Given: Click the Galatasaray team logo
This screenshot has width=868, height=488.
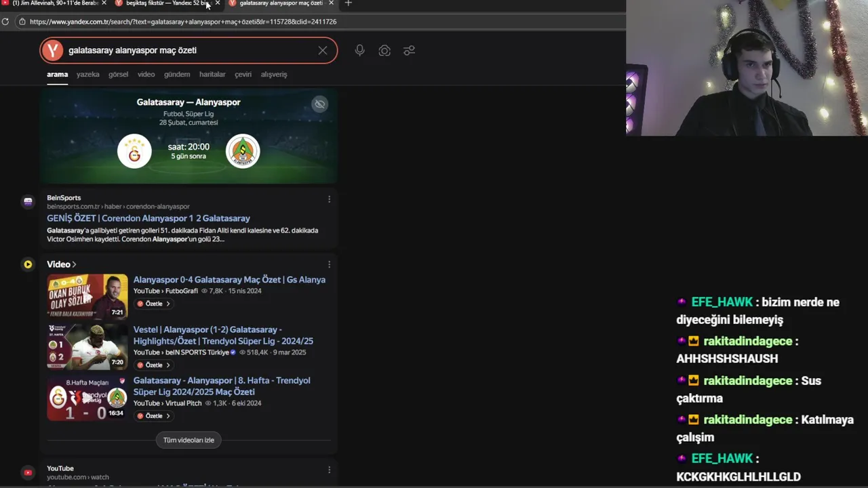Looking at the screenshot, I should 134,151.
